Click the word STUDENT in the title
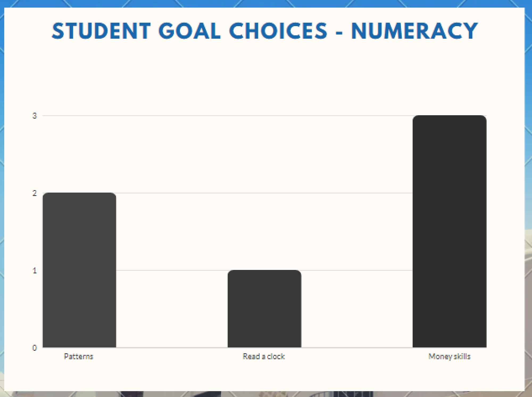 point(101,31)
